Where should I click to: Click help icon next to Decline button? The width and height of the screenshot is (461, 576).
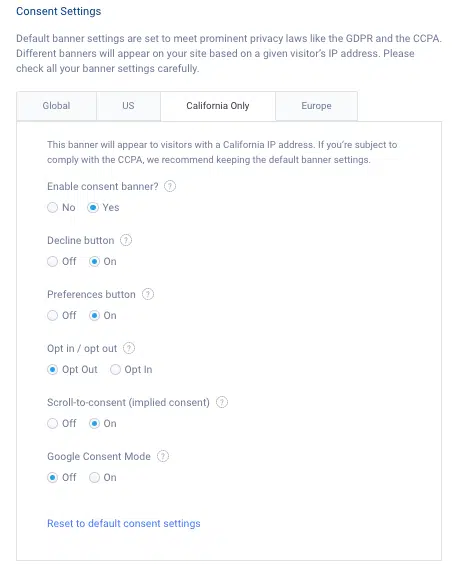(126, 240)
